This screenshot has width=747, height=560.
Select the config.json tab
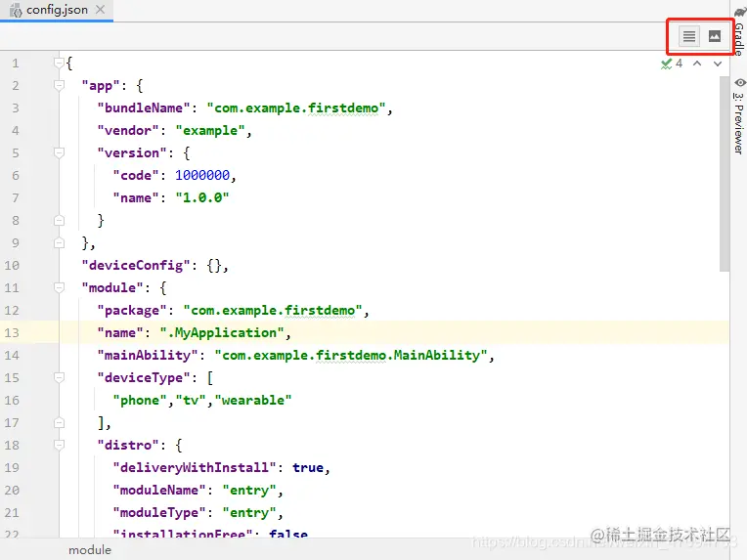57,10
